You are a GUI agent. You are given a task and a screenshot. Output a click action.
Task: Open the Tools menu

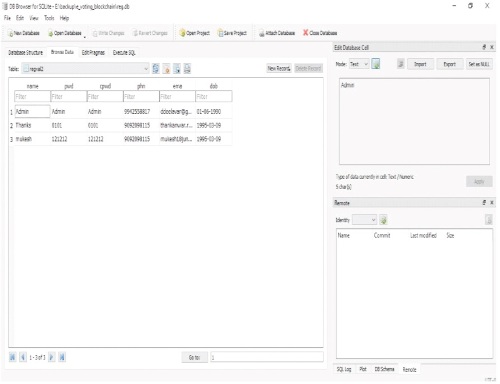(49, 18)
